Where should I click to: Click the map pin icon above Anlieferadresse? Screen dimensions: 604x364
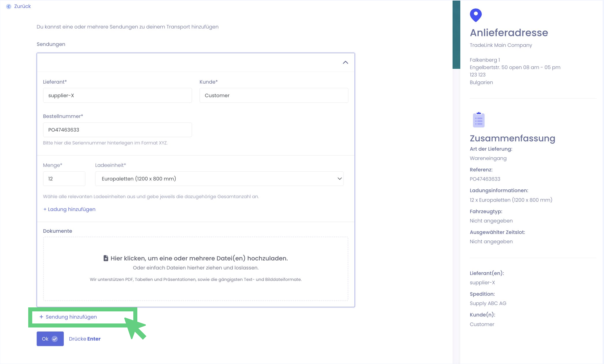pos(476,15)
